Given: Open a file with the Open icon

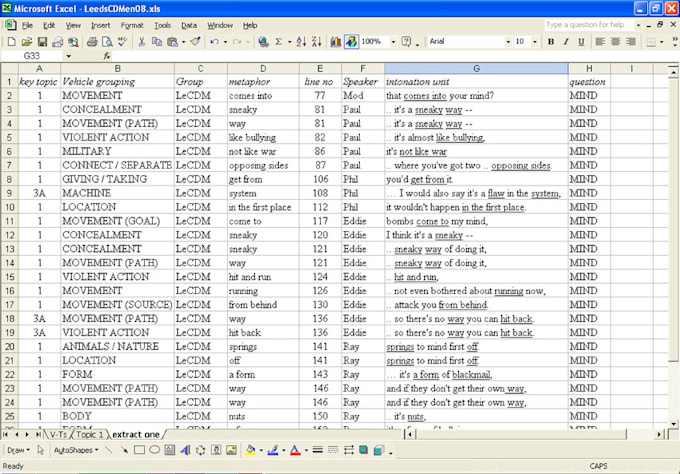Looking at the screenshot, I should 27,42.
